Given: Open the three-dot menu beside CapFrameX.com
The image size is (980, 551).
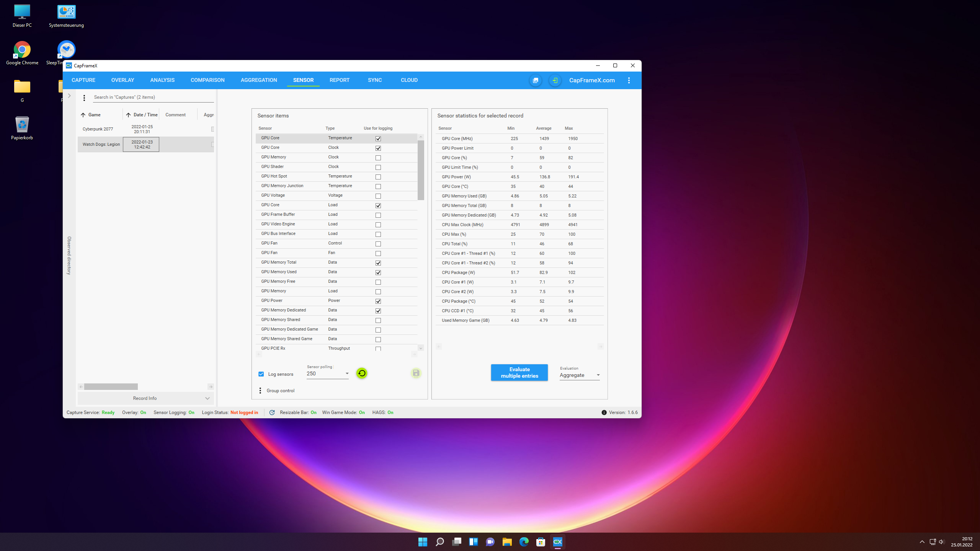Looking at the screenshot, I should pos(629,80).
